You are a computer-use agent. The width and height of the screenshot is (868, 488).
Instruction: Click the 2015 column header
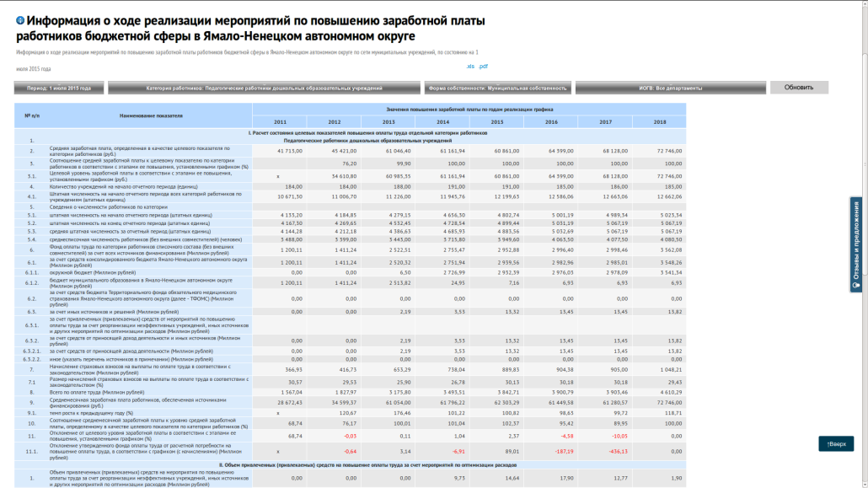[497, 122]
